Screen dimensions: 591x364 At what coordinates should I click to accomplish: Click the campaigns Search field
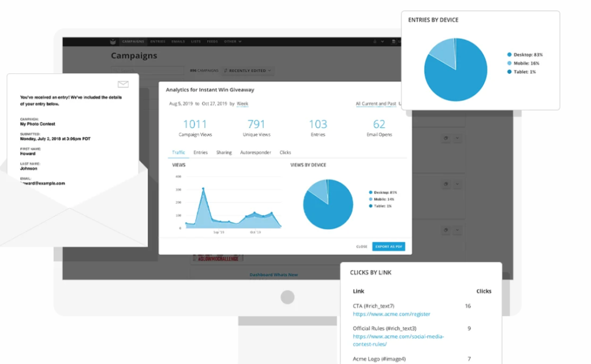148,70
